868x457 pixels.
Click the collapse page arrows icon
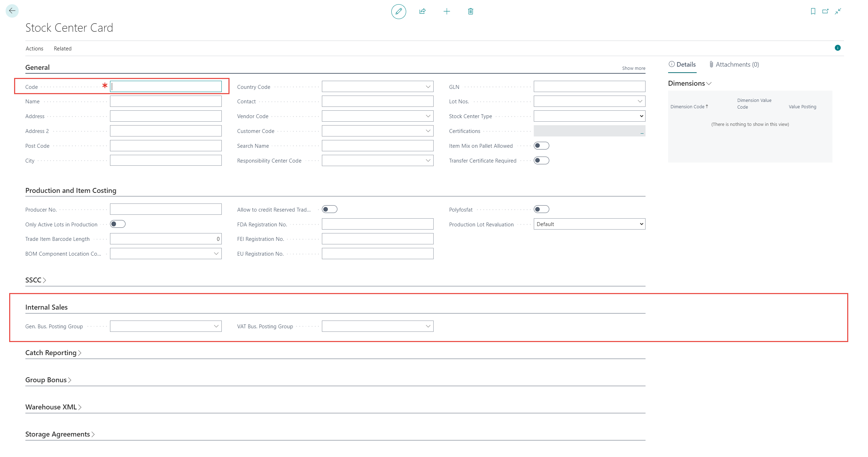tap(838, 11)
